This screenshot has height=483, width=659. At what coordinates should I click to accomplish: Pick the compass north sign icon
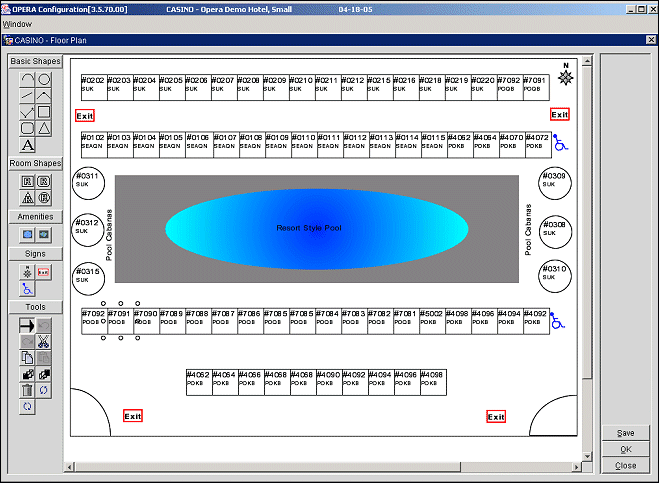28,272
